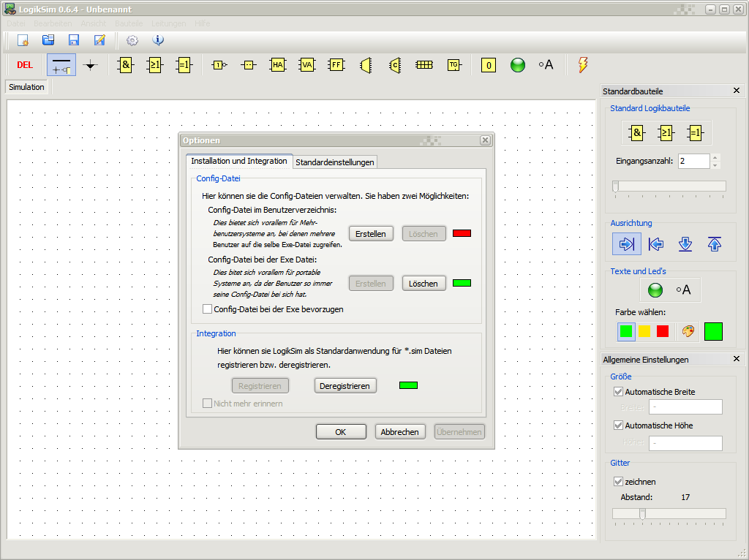The width and height of the screenshot is (749, 560).
Task: Click the save-as pencil icon in toolbar
Action: click(x=99, y=41)
